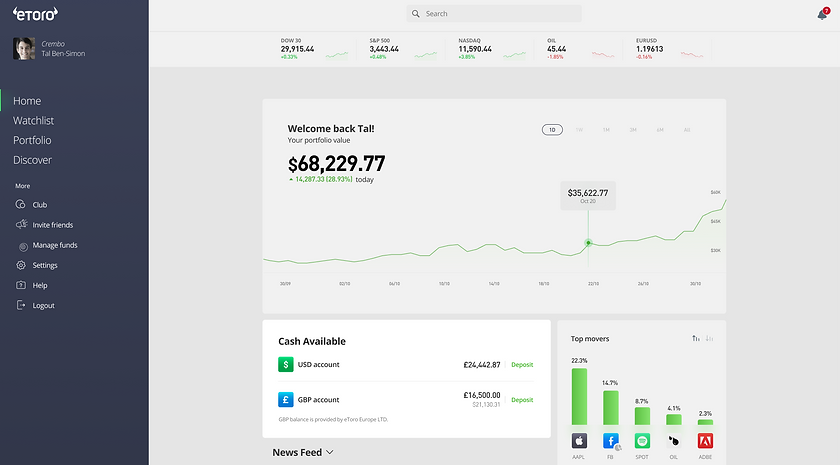Click the S&P 500 green sparkline
The image size is (840, 465).
pyautogui.click(x=426, y=55)
